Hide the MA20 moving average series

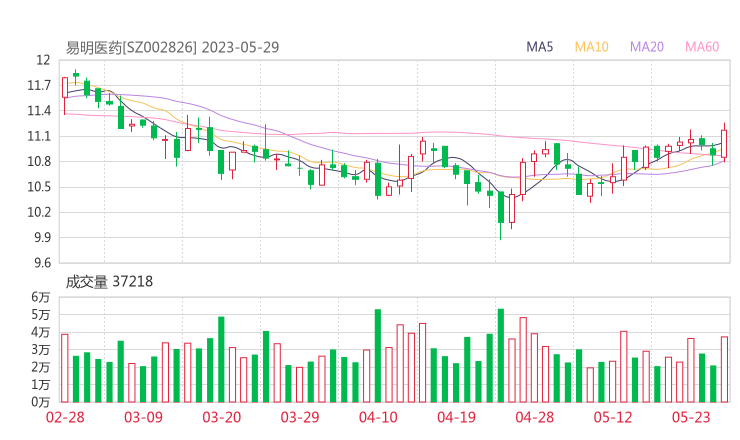click(647, 47)
